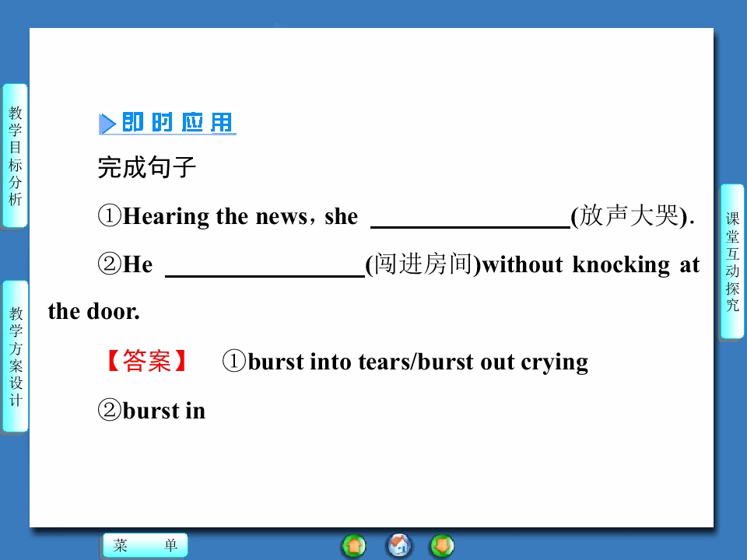747x560 pixels.
Task: Click the 即时应用 heading link
Action: [x=177, y=123]
